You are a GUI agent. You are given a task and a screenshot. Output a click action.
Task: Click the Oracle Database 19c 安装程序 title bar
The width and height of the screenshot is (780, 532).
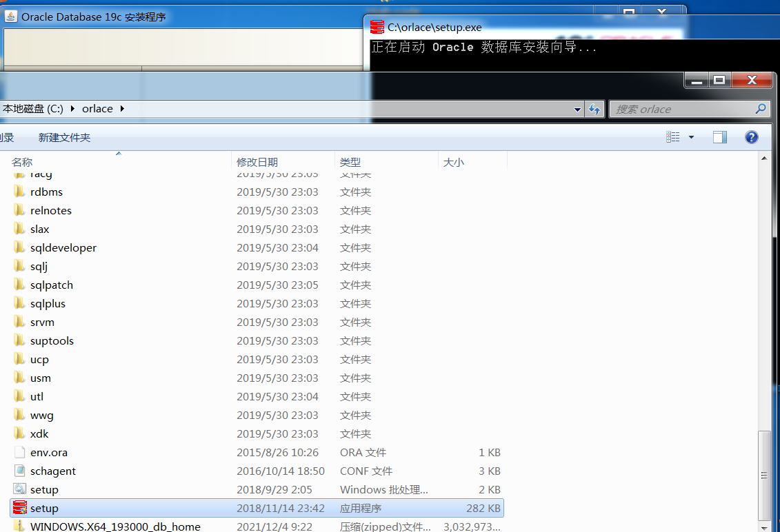pyautogui.click(x=94, y=17)
